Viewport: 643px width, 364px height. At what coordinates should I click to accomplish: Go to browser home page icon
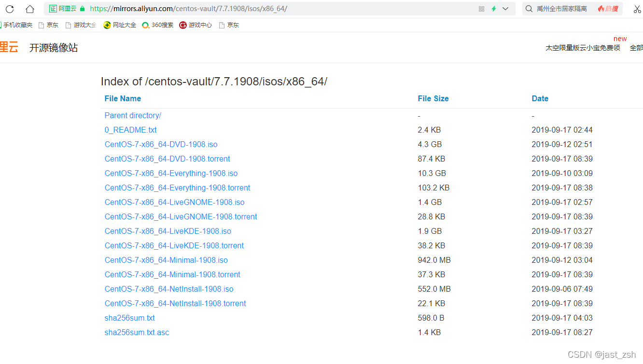pyautogui.click(x=30, y=9)
